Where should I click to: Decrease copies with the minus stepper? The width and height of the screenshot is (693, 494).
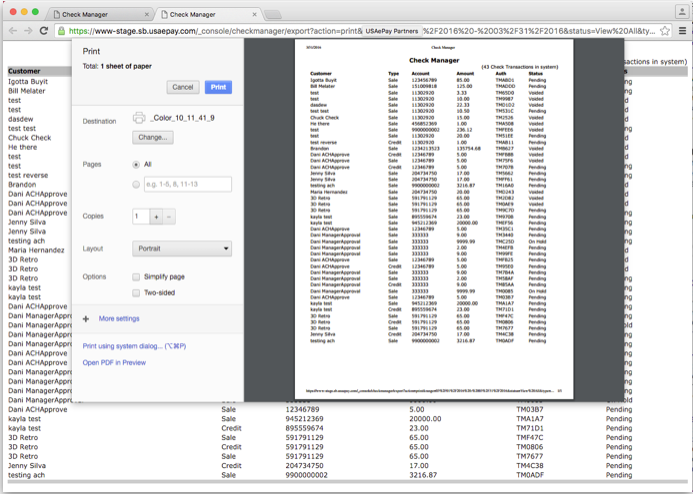[169, 216]
